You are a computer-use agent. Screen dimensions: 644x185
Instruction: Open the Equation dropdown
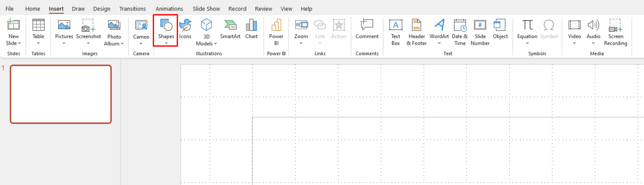(x=527, y=43)
